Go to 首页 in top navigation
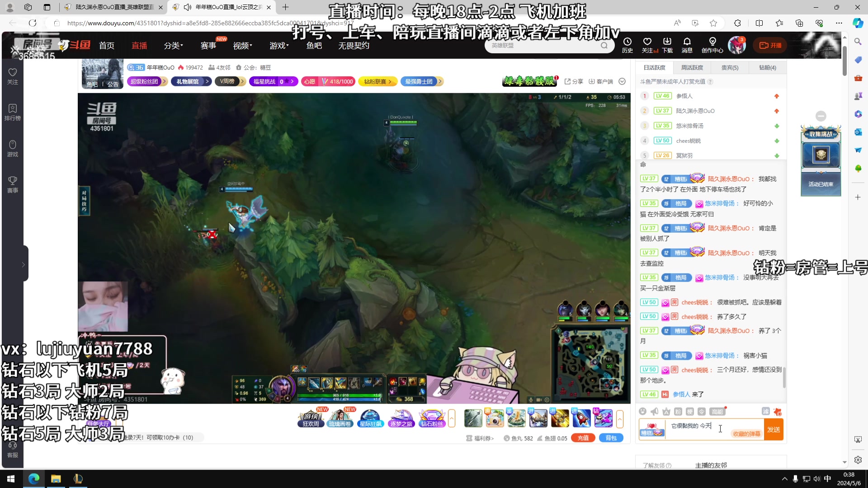 (x=107, y=46)
